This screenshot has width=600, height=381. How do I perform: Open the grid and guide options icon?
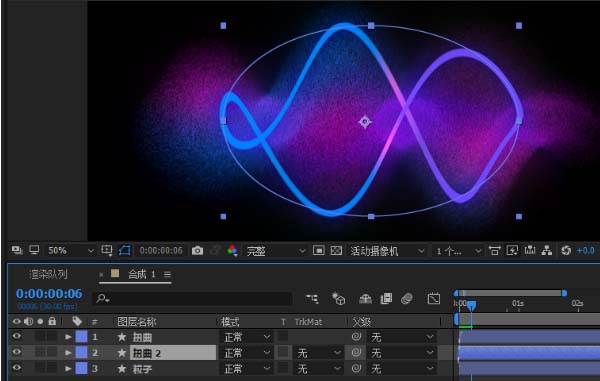(107, 250)
